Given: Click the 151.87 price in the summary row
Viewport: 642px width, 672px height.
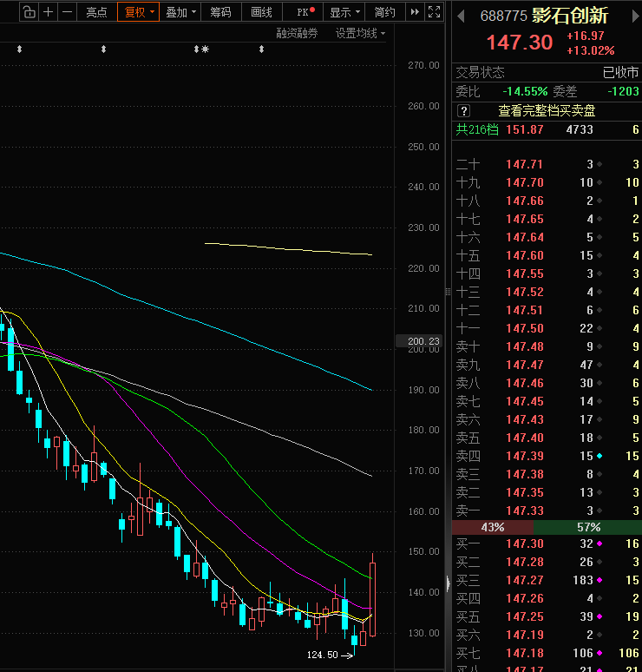Looking at the screenshot, I should 525,129.
